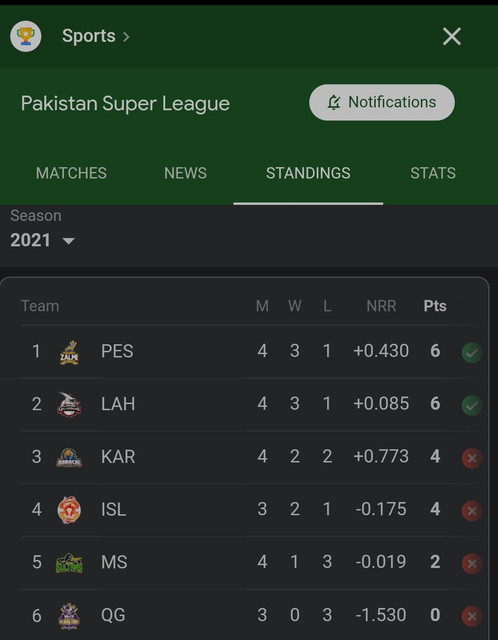Viewport: 498px width, 640px height.
Task: Click the dropdown arrow beside 2021
Action: pyautogui.click(x=69, y=241)
